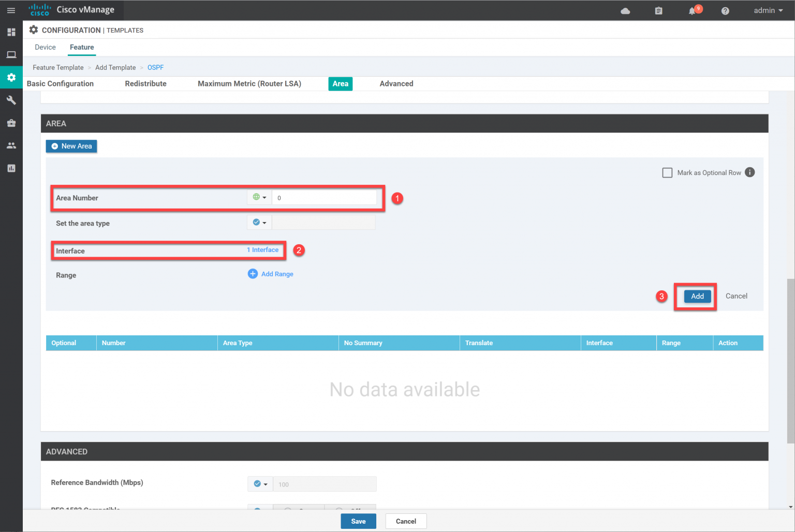Click inside the Area Number input field
Image resolution: width=795 pixels, height=532 pixels.
tap(325, 197)
